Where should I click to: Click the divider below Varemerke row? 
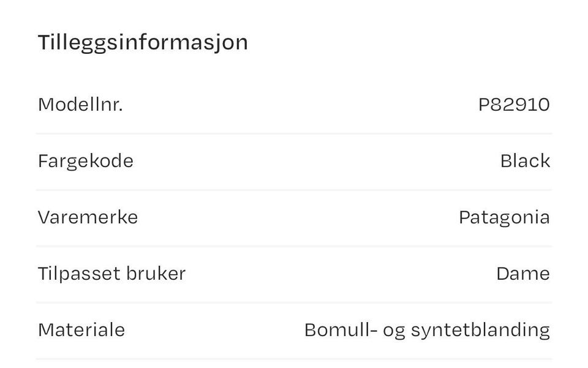pyautogui.click(x=294, y=246)
